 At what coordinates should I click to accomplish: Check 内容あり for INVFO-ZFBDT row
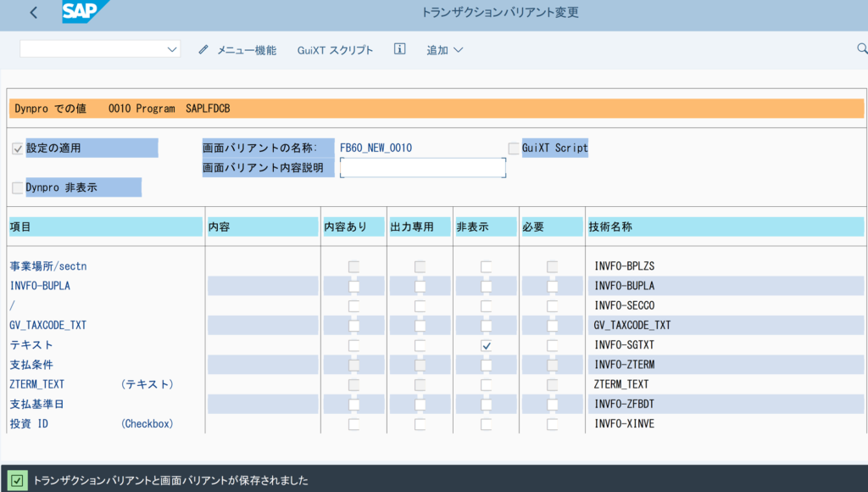(353, 405)
